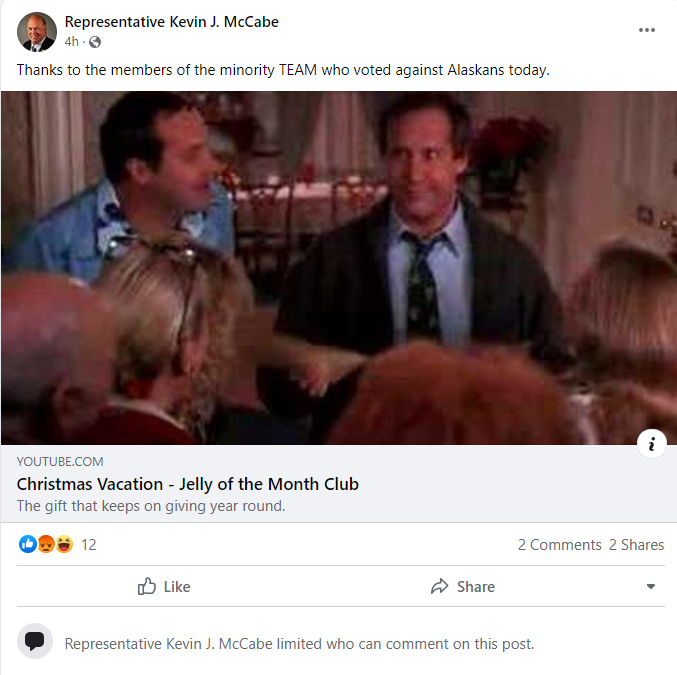Click the blue thumbs-up reaction icon

28,544
